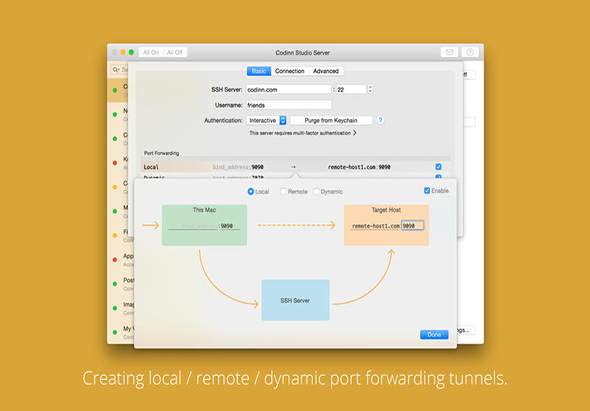Image resolution: width=590 pixels, height=411 pixels.
Task: Click the SSH port stepper arrows
Action: click(370, 90)
